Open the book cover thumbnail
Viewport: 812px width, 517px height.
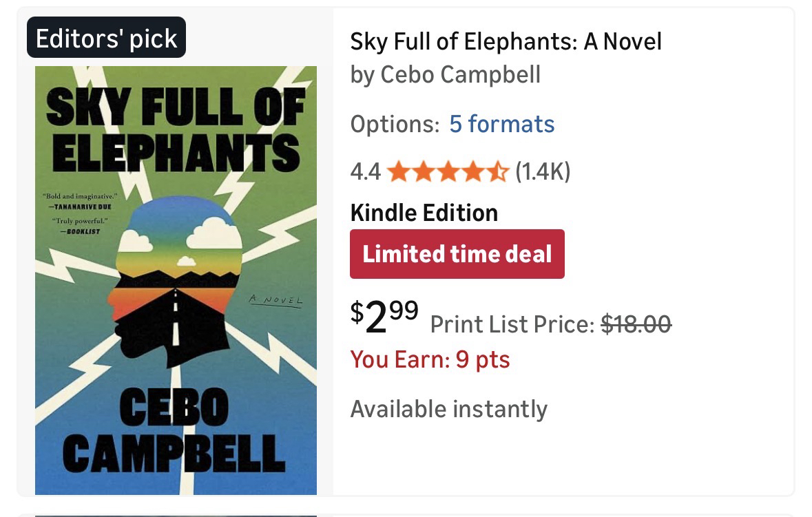176,280
